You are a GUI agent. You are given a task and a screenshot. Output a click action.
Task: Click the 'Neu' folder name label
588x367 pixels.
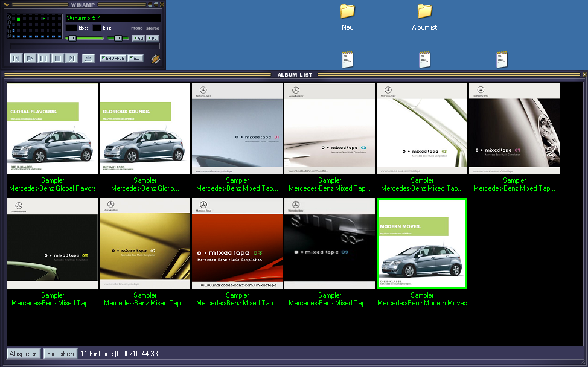348,27
